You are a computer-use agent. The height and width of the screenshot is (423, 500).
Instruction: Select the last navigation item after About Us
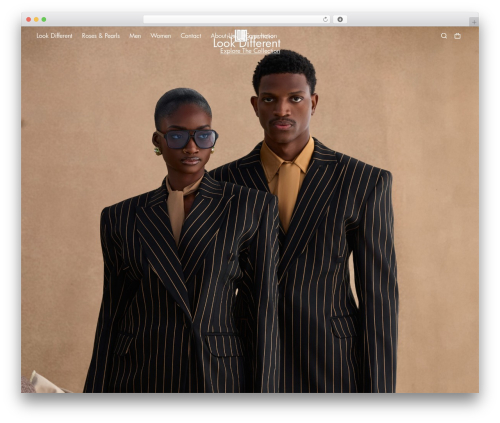[262, 36]
